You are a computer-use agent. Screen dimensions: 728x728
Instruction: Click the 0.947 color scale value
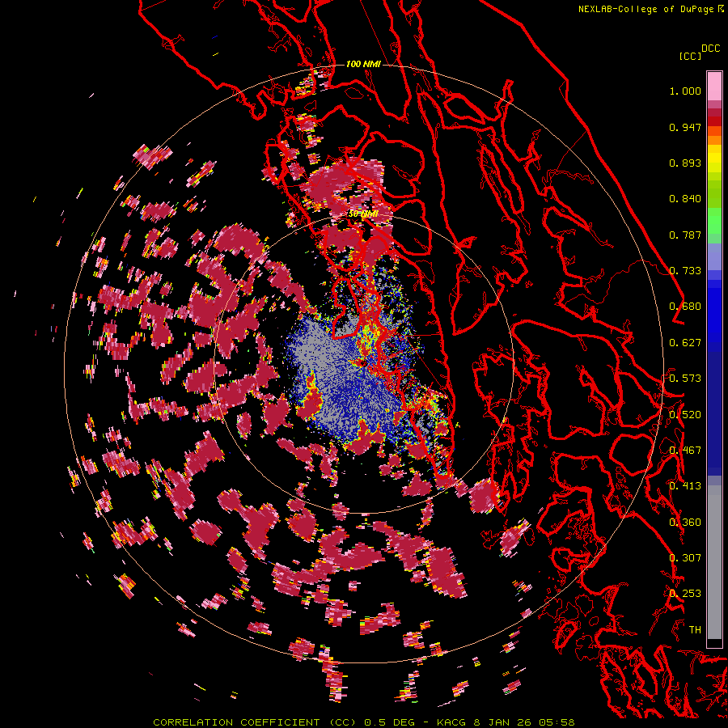pyautogui.click(x=685, y=127)
